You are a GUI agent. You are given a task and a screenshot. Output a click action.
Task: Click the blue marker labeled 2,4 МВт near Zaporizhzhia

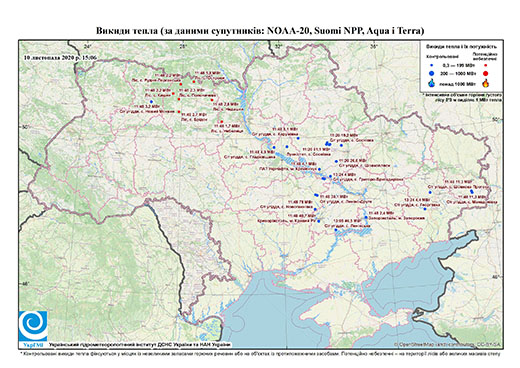(x=366, y=217)
